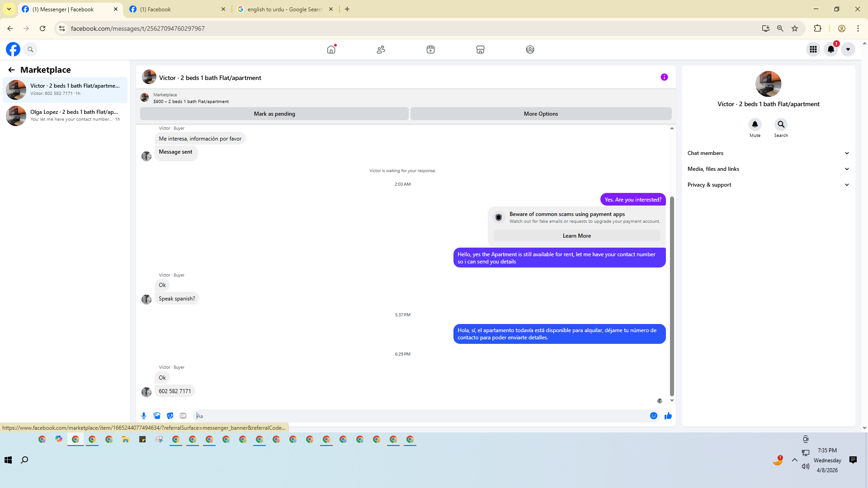Open the emoji picker
This screenshot has width=868, height=488.
(653, 416)
